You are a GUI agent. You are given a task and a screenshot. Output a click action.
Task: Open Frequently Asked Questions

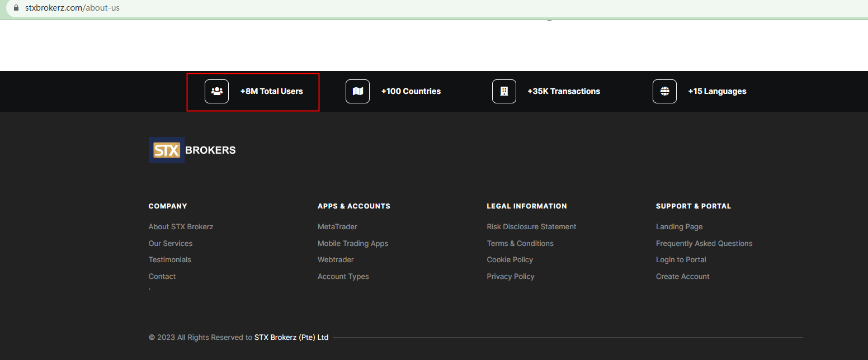coord(704,243)
